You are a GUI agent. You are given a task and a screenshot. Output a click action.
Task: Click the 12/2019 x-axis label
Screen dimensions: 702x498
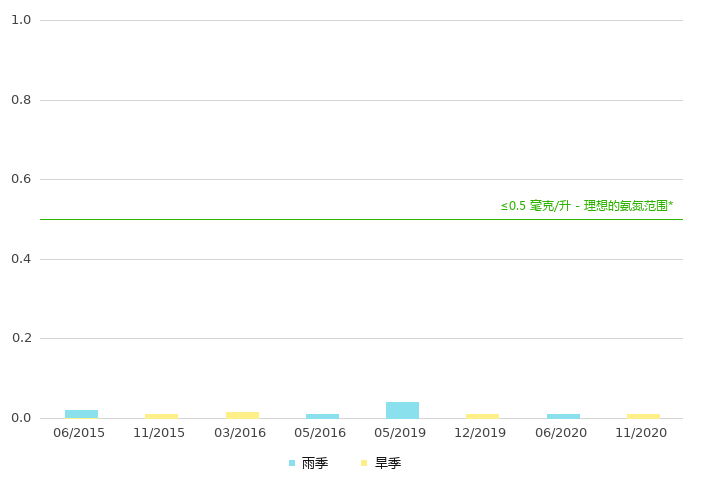tap(480, 433)
